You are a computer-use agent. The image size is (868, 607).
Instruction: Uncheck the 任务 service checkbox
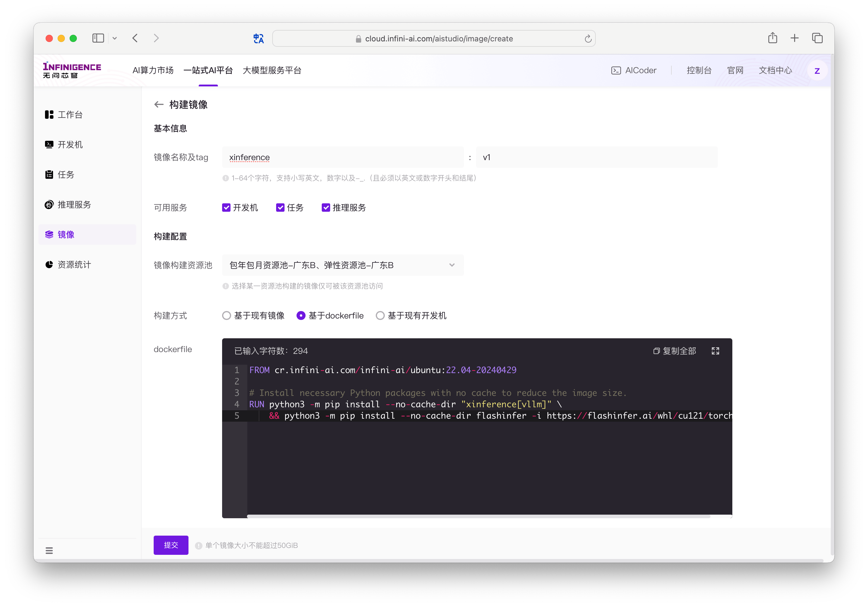[280, 207]
